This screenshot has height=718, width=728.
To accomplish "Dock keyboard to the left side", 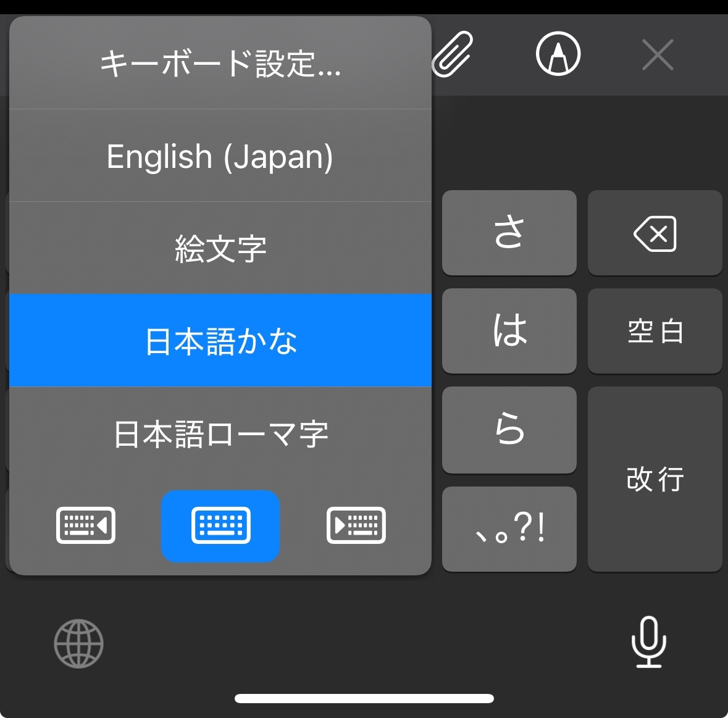I will [x=85, y=525].
